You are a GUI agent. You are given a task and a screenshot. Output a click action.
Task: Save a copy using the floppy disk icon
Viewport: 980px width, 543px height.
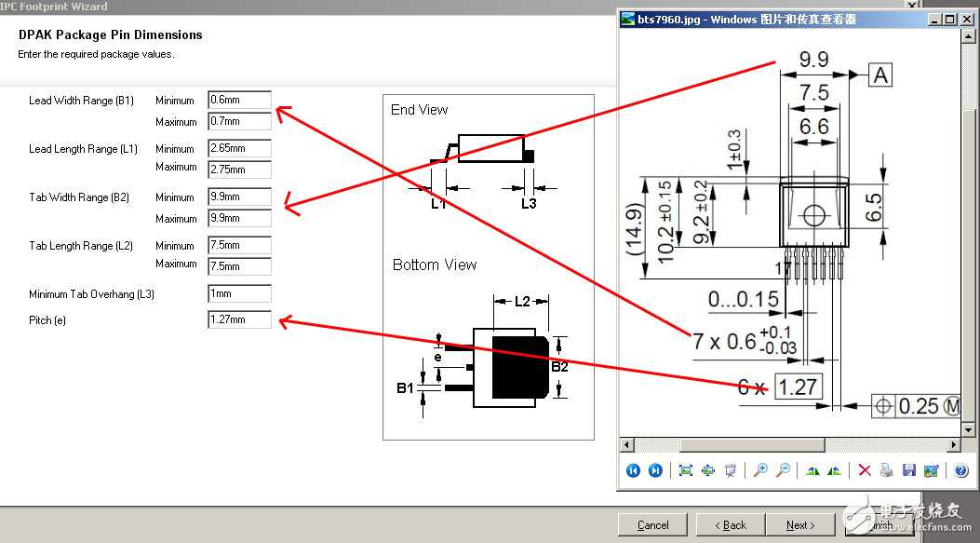908,470
